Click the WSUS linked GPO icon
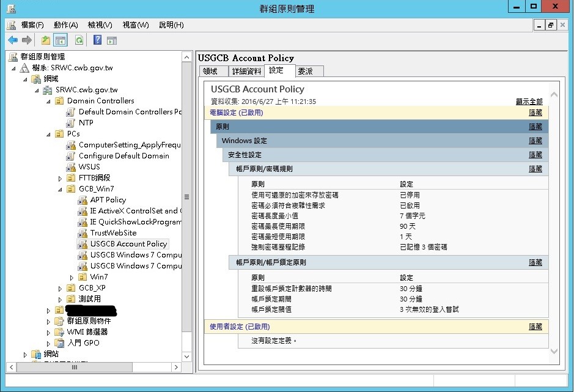Screen dimensions: 574x392 click(x=71, y=167)
